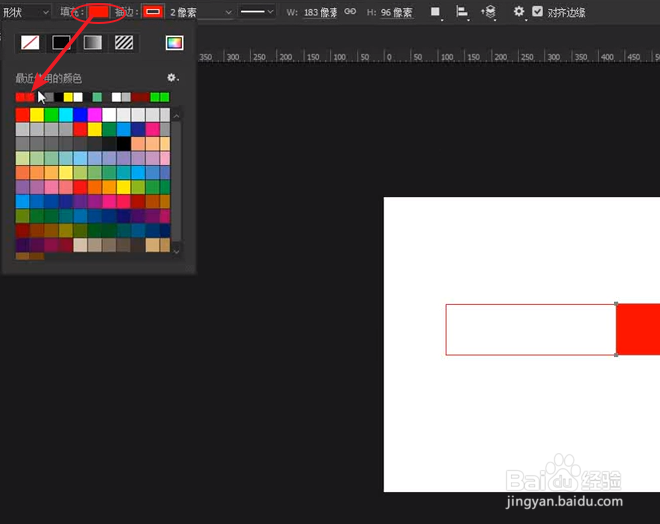Screen dimensions: 660x524
Task: Open the path operations icon
Action: pos(436,12)
